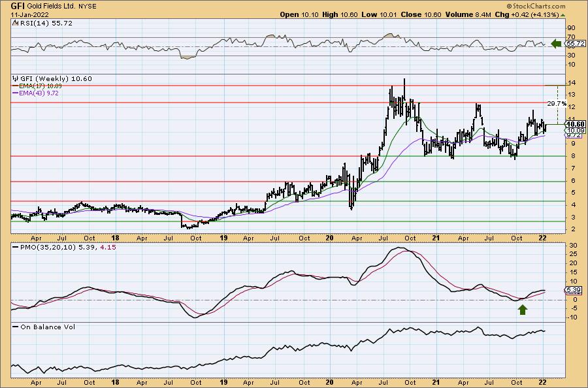Click the Volume 8.4M value
Image resolution: width=588 pixels, height=388 pixels.
click(468, 14)
